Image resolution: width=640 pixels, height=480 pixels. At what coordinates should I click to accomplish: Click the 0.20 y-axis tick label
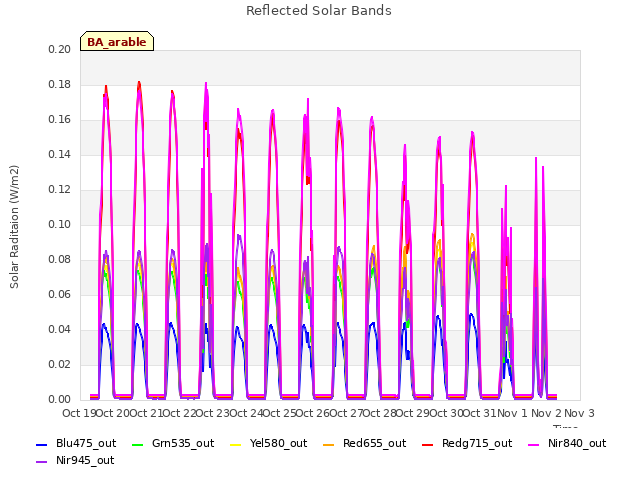(x=59, y=49)
